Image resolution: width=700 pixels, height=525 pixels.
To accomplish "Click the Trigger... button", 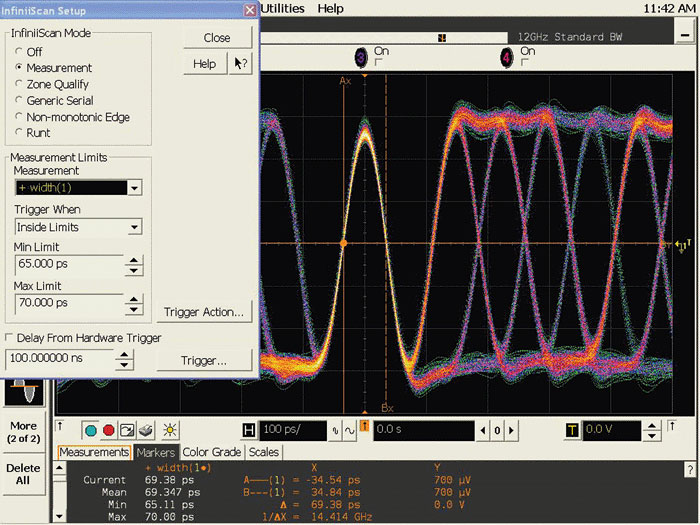I will coord(204,360).
